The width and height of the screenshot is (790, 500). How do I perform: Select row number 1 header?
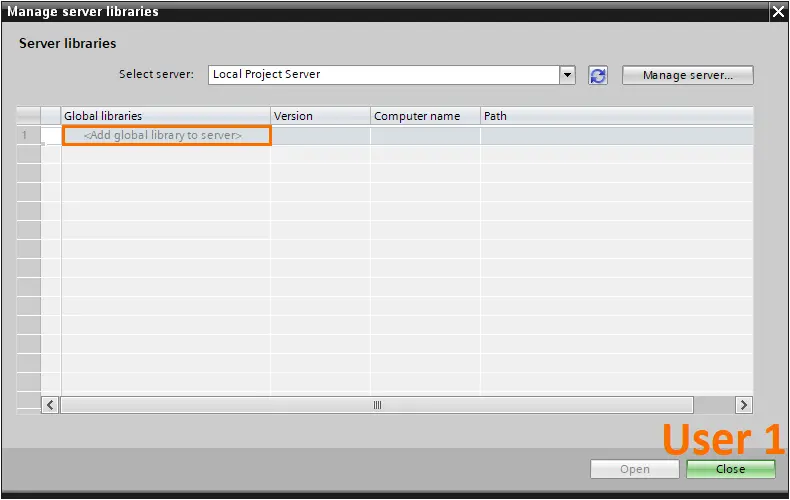point(29,135)
